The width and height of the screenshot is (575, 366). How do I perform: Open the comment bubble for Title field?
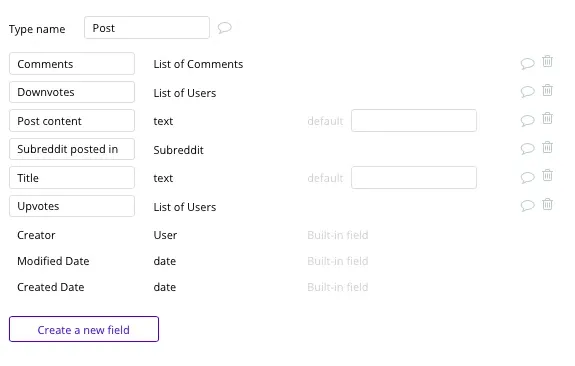[x=527, y=177]
